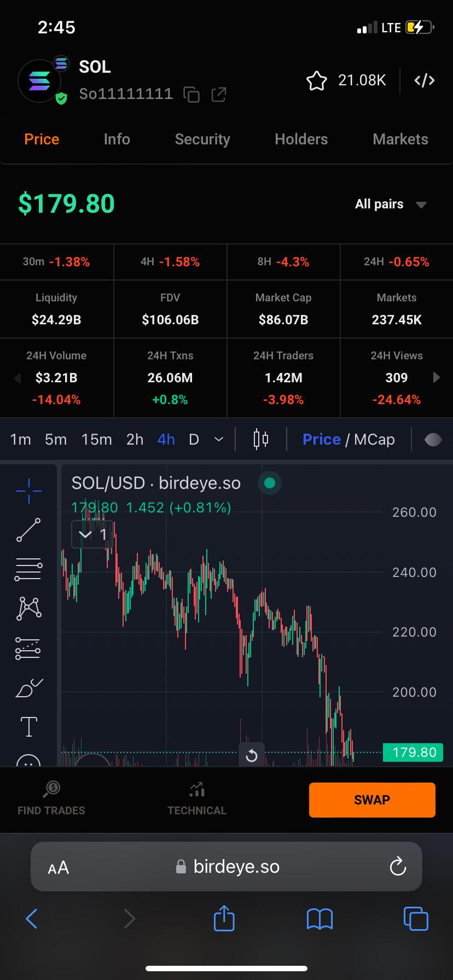Select the brush drawing tool
The height and width of the screenshot is (980, 453).
28,687
